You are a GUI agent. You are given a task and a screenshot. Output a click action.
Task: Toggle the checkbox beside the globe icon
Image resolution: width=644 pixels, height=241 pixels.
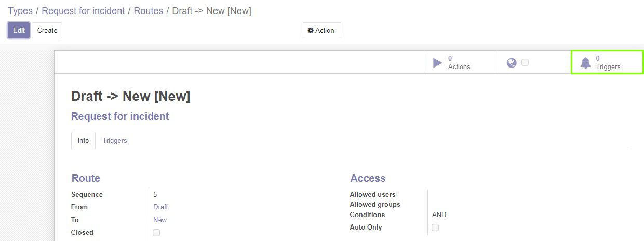click(525, 62)
